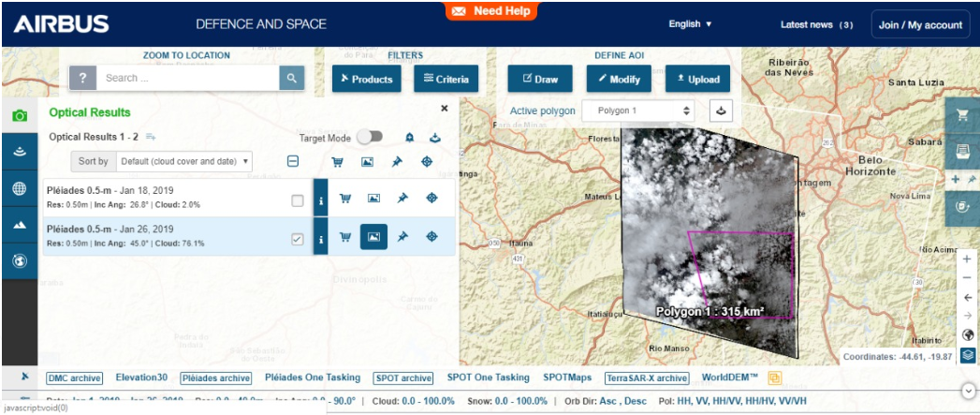
Task: Click the Upload AOI button
Action: point(697,79)
